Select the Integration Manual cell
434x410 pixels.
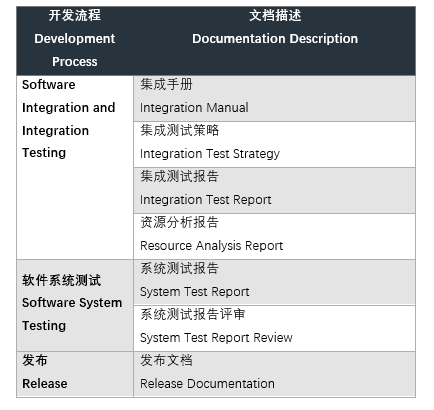[x=274, y=99]
